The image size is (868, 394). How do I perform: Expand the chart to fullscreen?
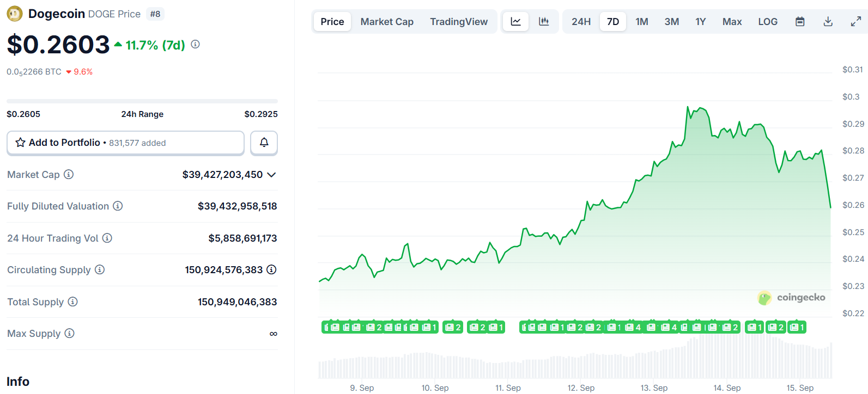pos(856,22)
